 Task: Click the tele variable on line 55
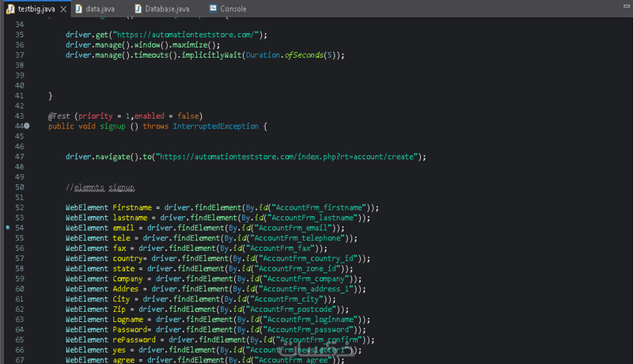(x=121, y=238)
